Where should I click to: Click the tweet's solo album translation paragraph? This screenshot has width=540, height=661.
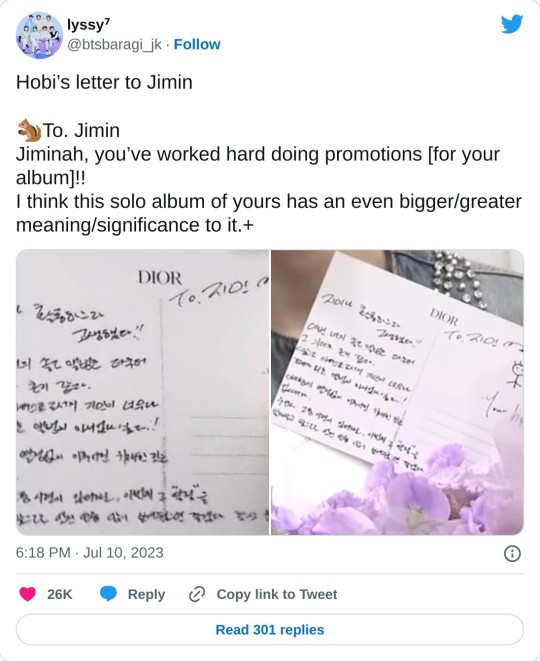pos(269,213)
